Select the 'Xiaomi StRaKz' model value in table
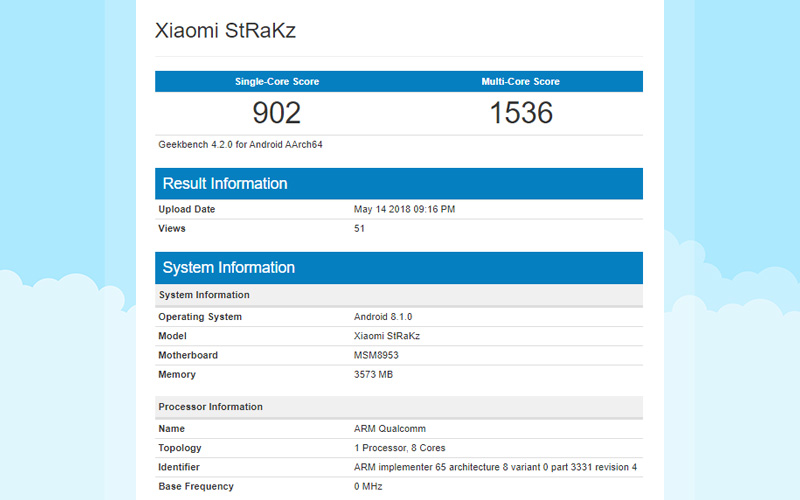800x500 pixels. 387,336
